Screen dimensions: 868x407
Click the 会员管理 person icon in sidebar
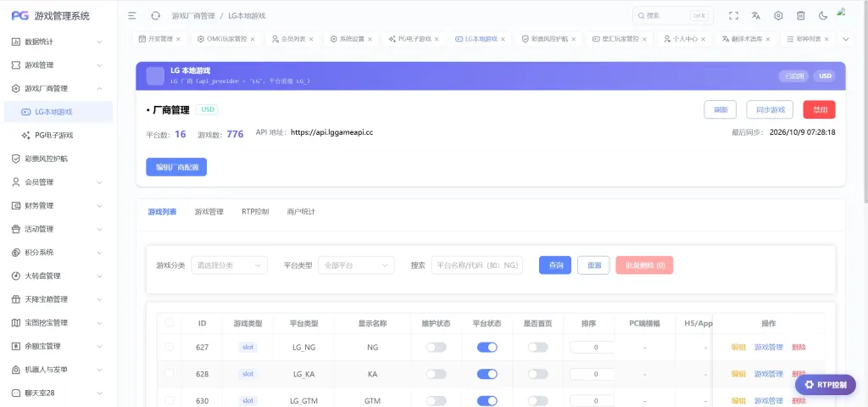[16, 181]
